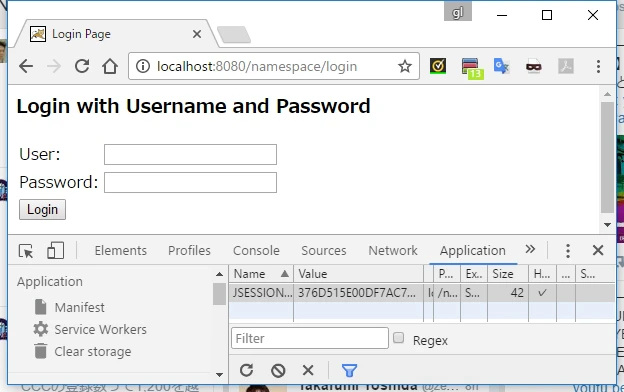Toggle the device toolbar in DevTools
This screenshot has width=624, height=392.
pos(55,251)
